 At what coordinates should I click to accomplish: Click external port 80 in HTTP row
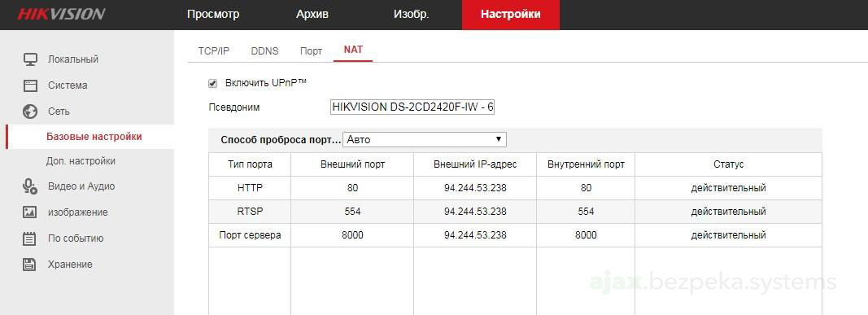pos(352,188)
